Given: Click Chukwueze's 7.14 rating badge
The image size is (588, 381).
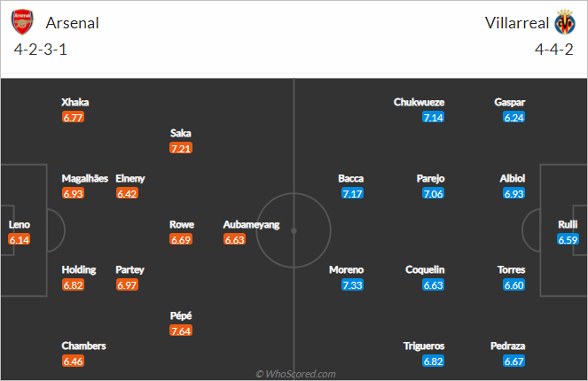Looking at the screenshot, I should 433,118.
